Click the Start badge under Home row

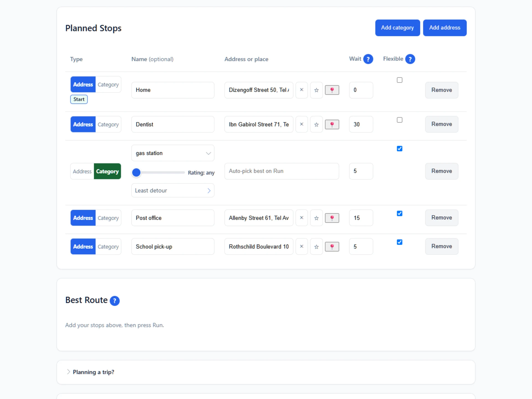(x=79, y=99)
